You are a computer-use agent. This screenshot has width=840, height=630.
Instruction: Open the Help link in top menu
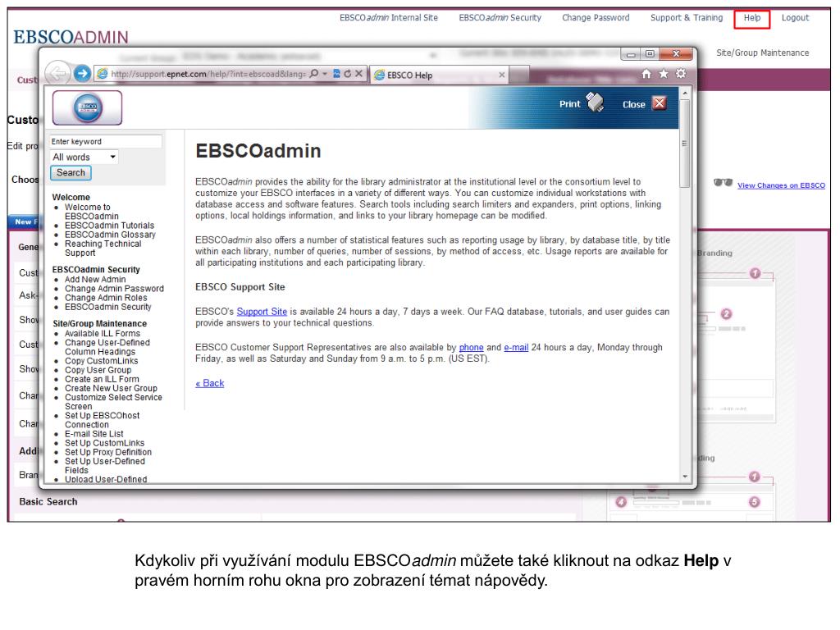tap(751, 18)
